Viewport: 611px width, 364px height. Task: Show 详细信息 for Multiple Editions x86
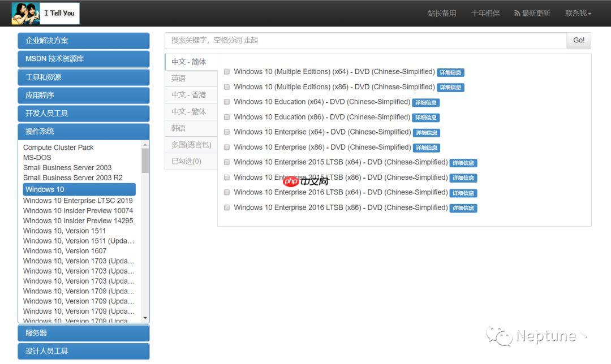click(x=450, y=88)
